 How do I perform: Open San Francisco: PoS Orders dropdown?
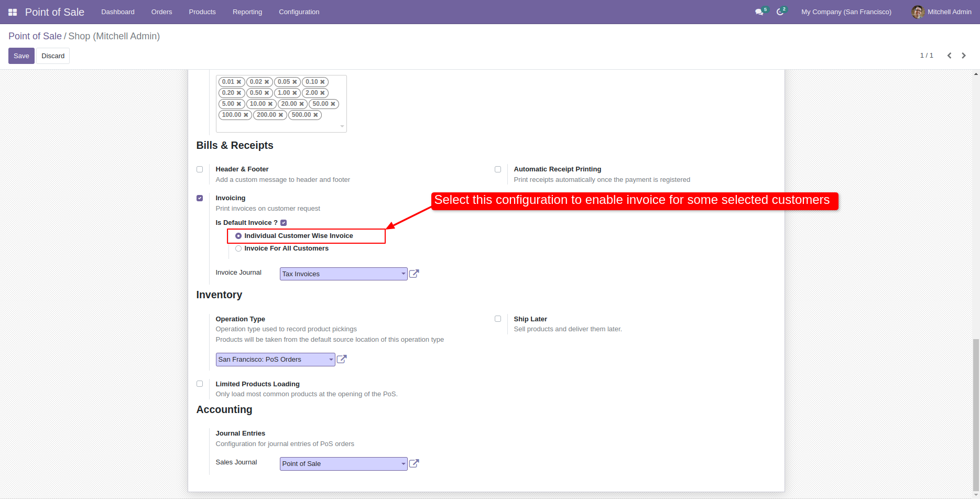pyautogui.click(x=275, y=359)
